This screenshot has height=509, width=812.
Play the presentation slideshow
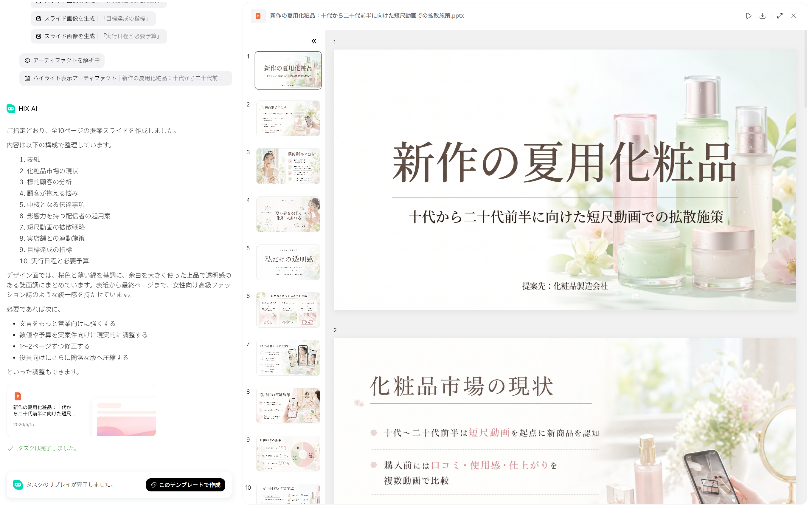(748, 16)
